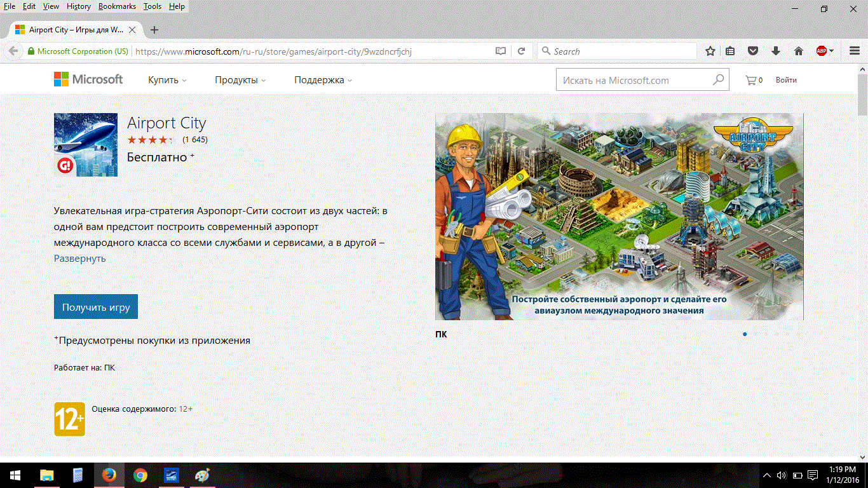Image resolution: width=868 pixels, height=488 pixels.
Task: Open a new tab with plus button
Action: coord(154,30)
